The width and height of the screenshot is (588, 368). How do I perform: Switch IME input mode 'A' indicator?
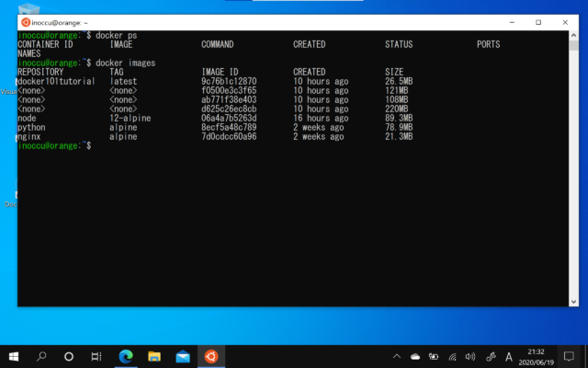[508, 357]
